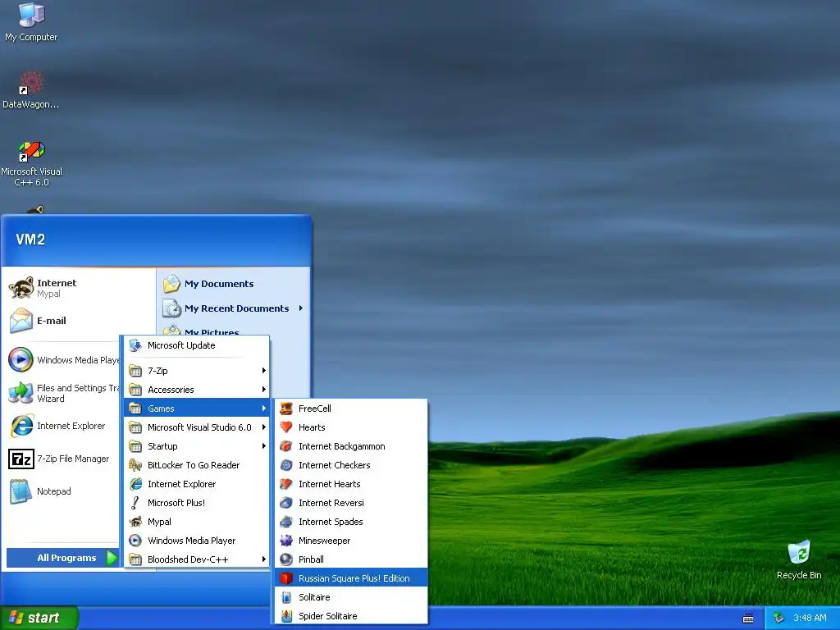The height and width of the screenshot is (630, 840).
Task: Click the Start button
Action: coord(39,618)
